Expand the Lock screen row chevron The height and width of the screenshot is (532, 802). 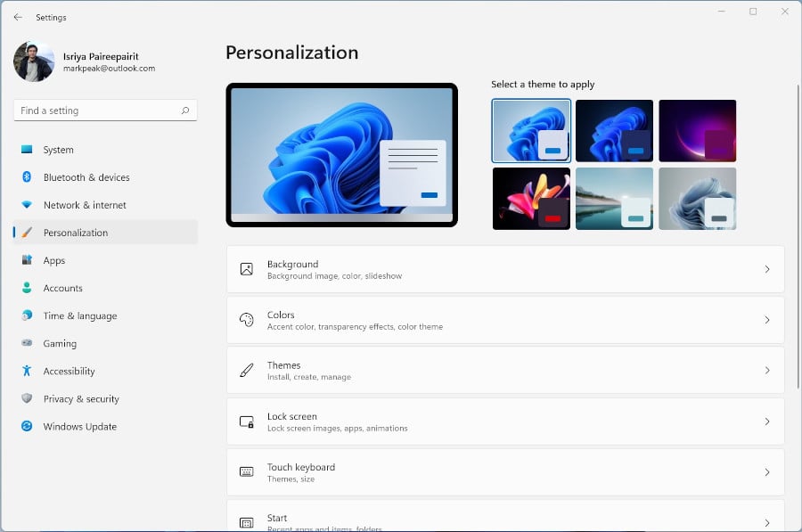pos(767,422)
